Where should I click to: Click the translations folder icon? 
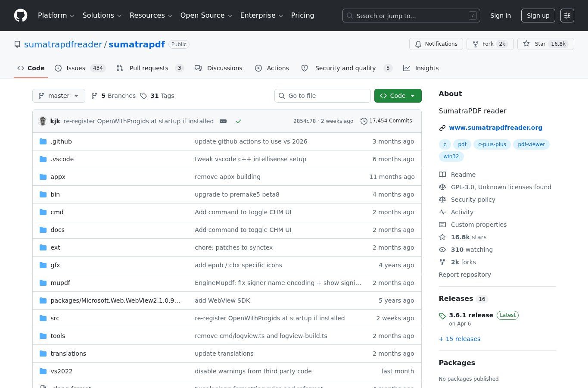point(43,354)
